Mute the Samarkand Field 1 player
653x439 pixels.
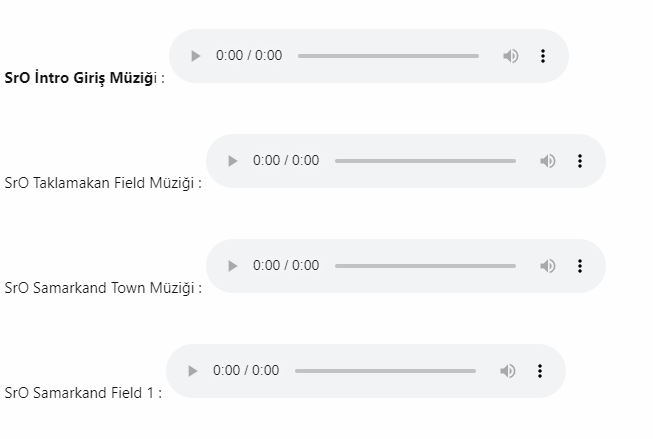point(508,371)
